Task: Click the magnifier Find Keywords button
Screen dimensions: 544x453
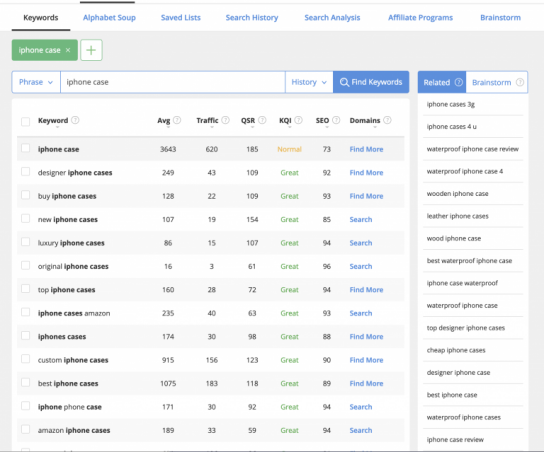Action: click(371, 82)
